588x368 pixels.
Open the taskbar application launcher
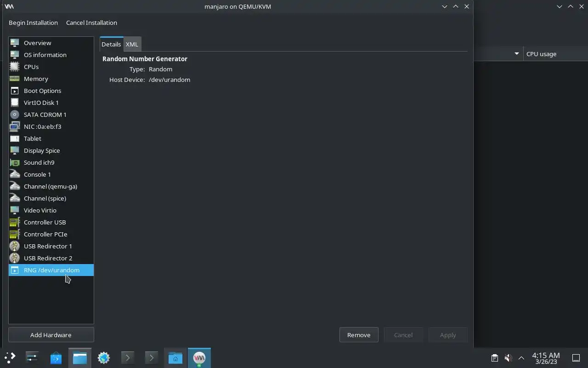(x=10, y=357)
